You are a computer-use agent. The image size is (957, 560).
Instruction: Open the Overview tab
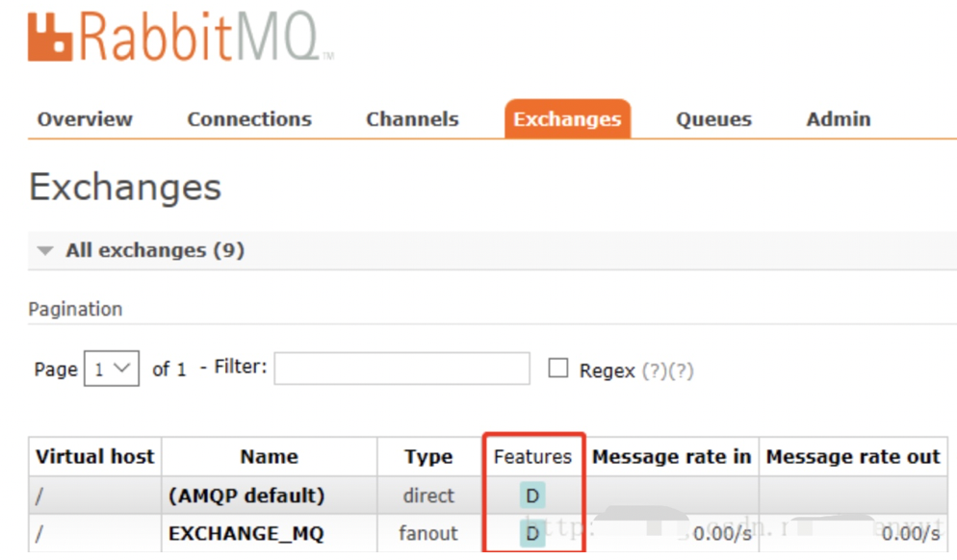[85, 119]
